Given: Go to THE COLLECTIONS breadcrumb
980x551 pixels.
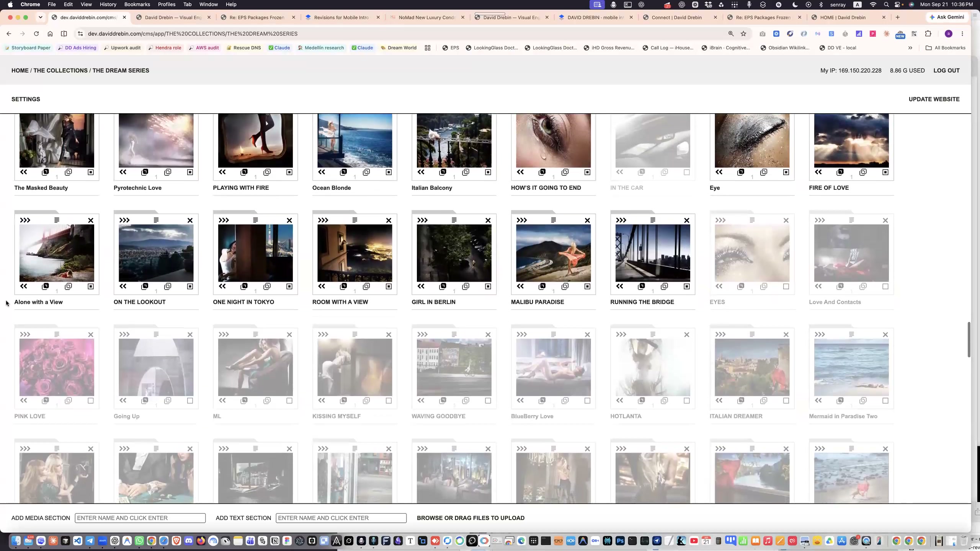Looking at the screenshot, I should 60,70.
